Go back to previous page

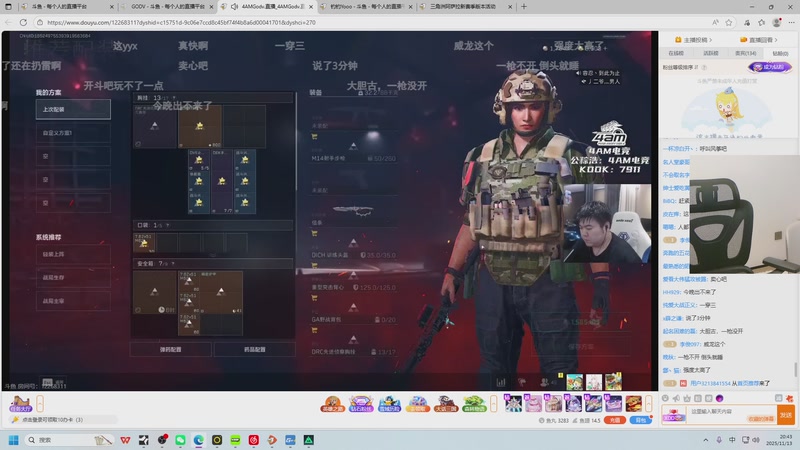[8, 22]
